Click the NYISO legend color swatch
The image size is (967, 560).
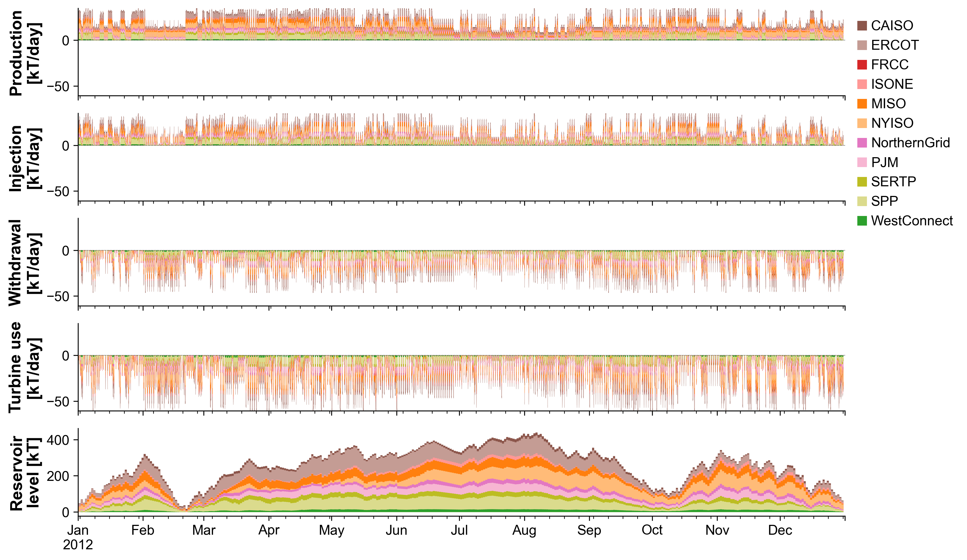pos(862,123)
